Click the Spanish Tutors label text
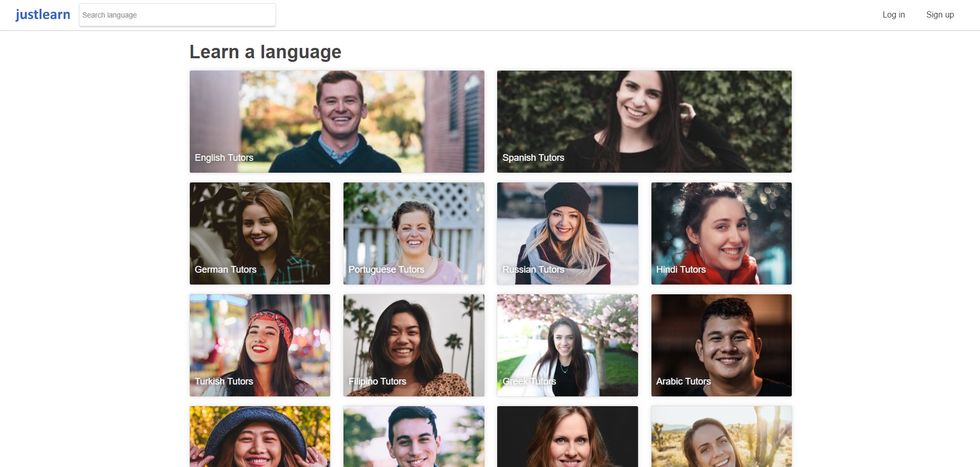Viewport: 980px width, 467px height. point(533,158)
